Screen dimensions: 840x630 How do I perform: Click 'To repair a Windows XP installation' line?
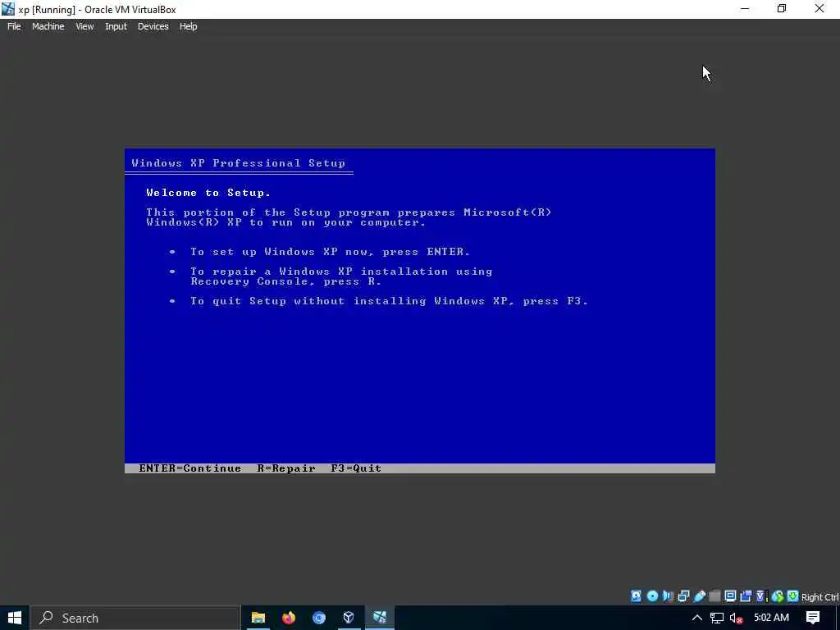341,276
